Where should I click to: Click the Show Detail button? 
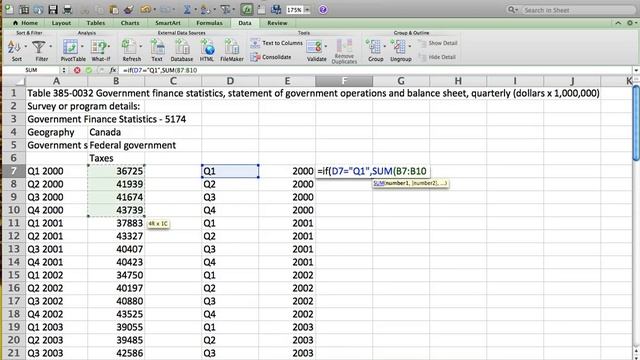(x=437, y=43)
